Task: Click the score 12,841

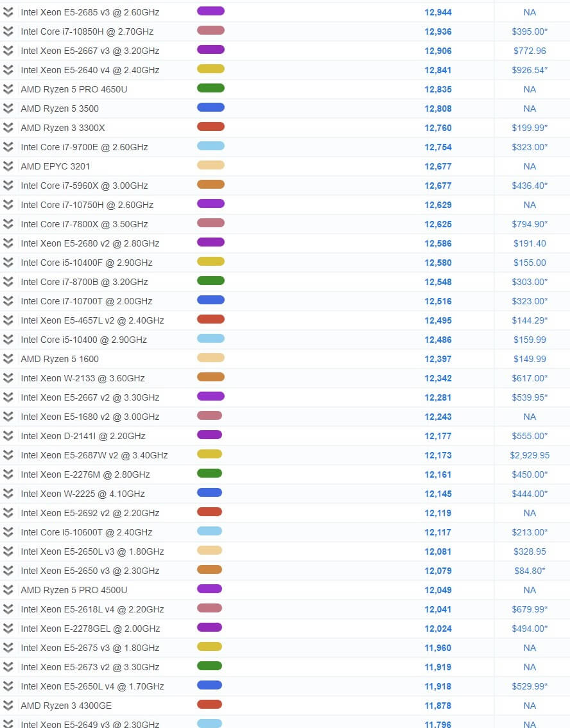Action: [x=438, y=70]
